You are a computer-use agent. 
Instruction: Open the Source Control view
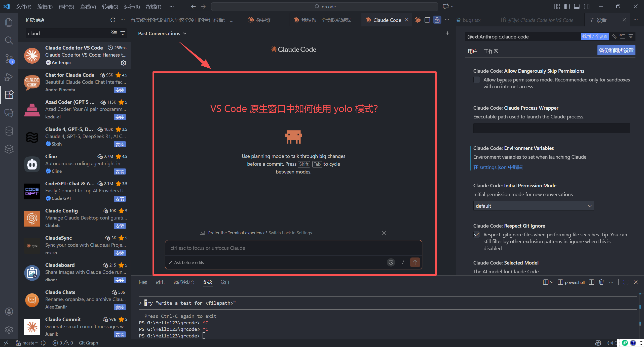pos(9,58)
